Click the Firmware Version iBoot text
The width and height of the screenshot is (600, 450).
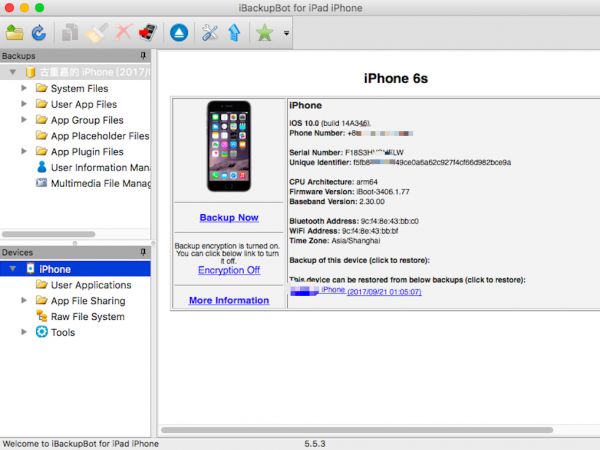pos(349,192)
